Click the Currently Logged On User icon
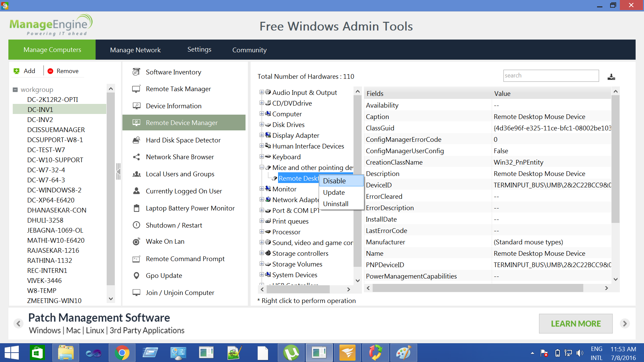 point(136,191)
